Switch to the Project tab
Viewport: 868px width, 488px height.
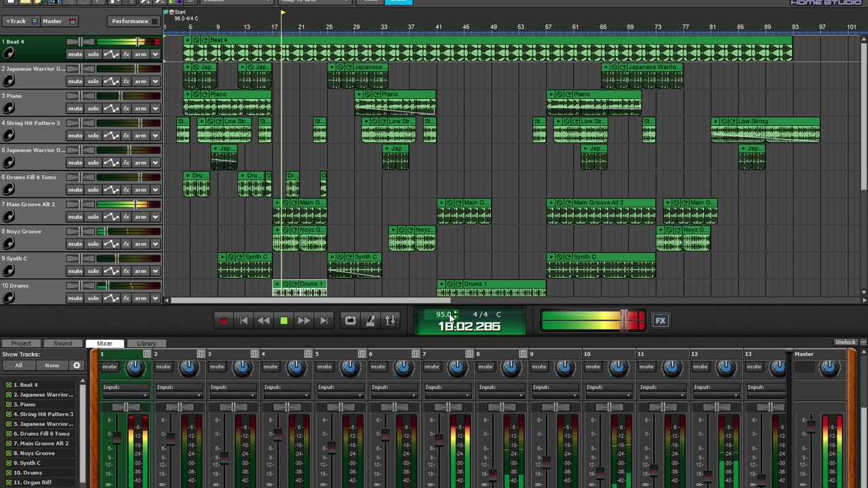21,344
